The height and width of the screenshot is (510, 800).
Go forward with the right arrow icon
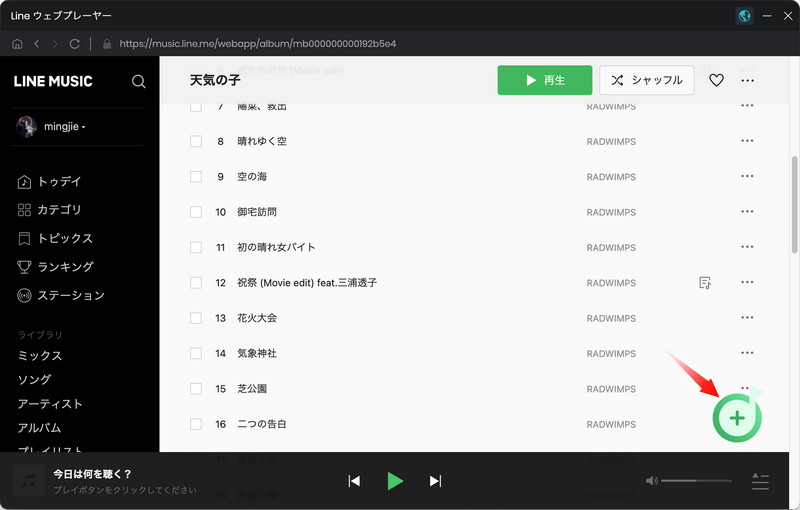pyautogui.click(x=55, y=44)
